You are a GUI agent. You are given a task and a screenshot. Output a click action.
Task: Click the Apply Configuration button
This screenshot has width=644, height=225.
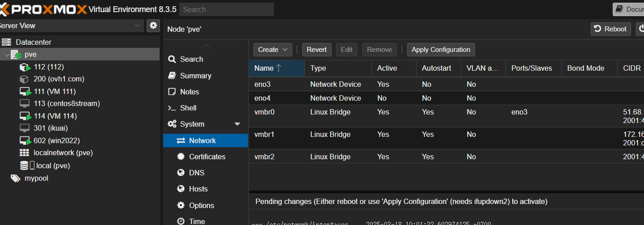[441, 50]
